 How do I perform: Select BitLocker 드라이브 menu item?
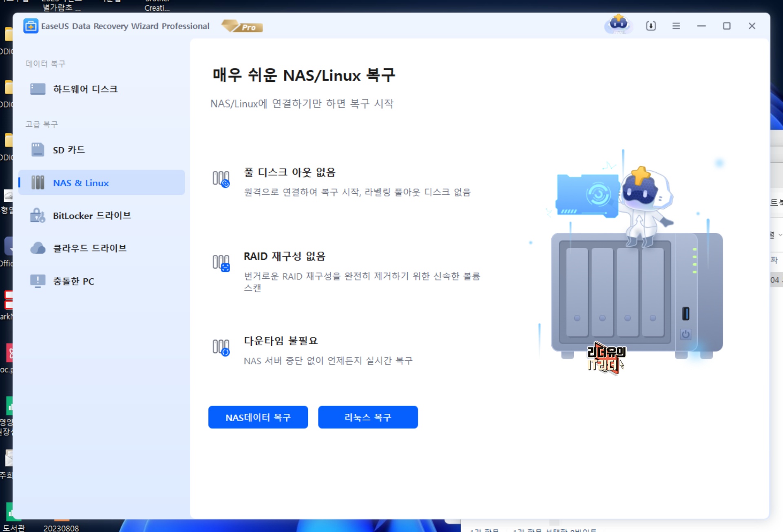pyautogui.click(x=92, y=215)
